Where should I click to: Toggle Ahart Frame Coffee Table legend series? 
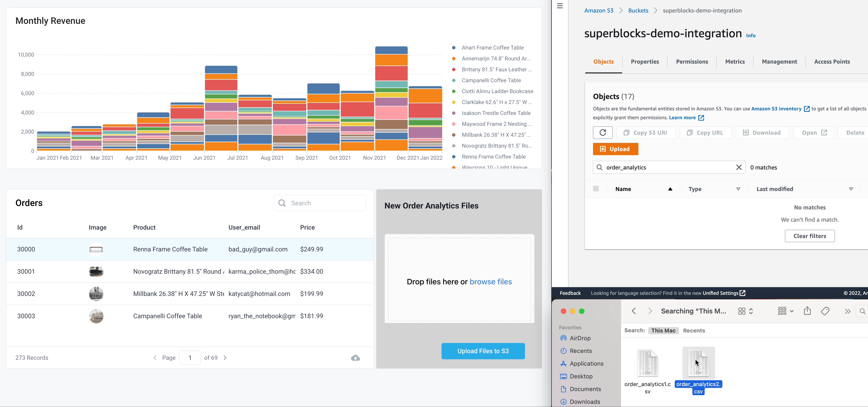[492, 47]
